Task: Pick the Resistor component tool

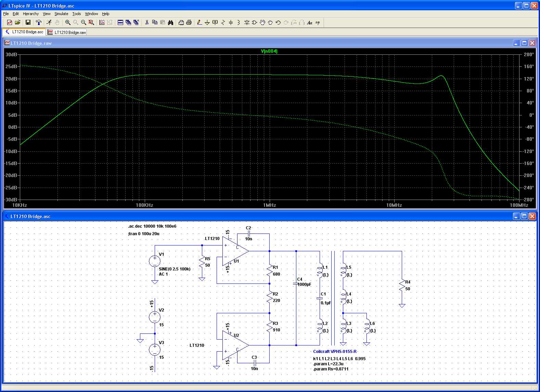Action: click(x=223, y=23)
